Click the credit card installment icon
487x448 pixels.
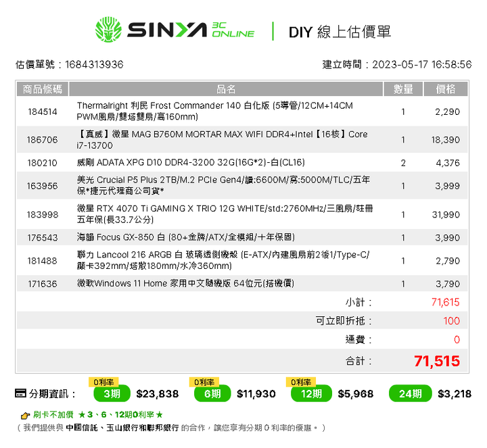coord(20,393)
